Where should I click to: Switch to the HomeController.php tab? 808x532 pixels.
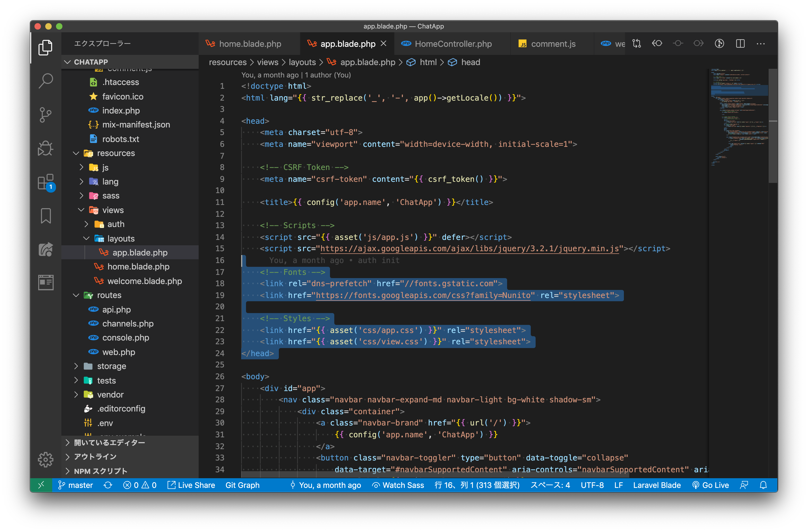452,44
